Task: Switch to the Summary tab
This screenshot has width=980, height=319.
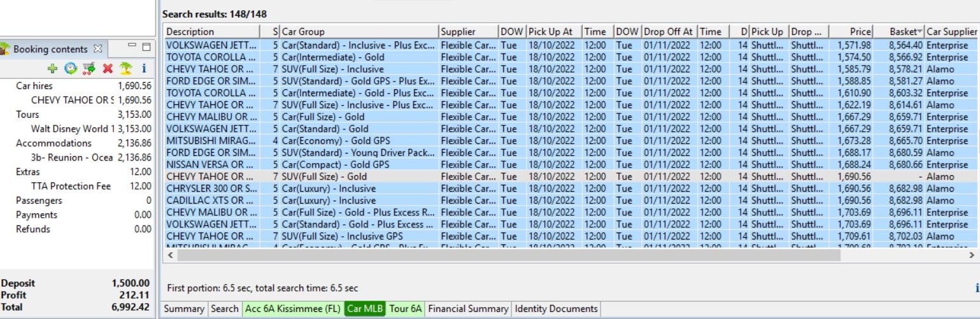Action: [x=184, y=309]
